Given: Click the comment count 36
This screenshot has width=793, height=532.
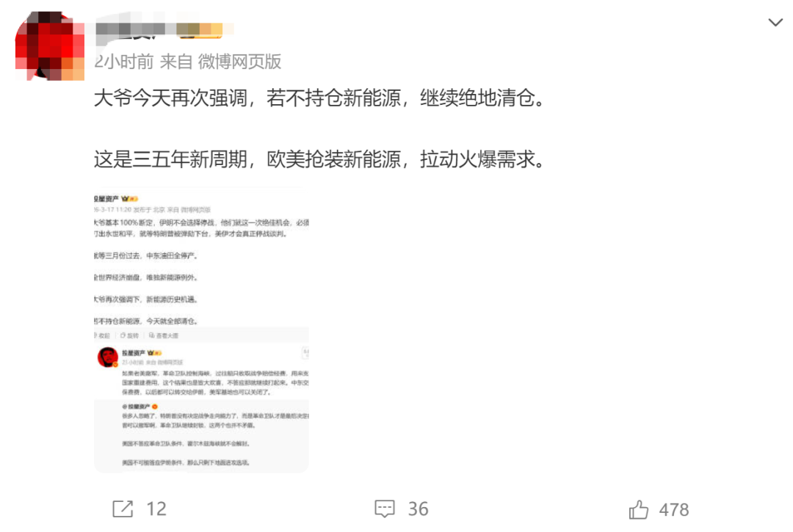Looking at the screenshot, I should pyautogui.click(x=419, y=509).
